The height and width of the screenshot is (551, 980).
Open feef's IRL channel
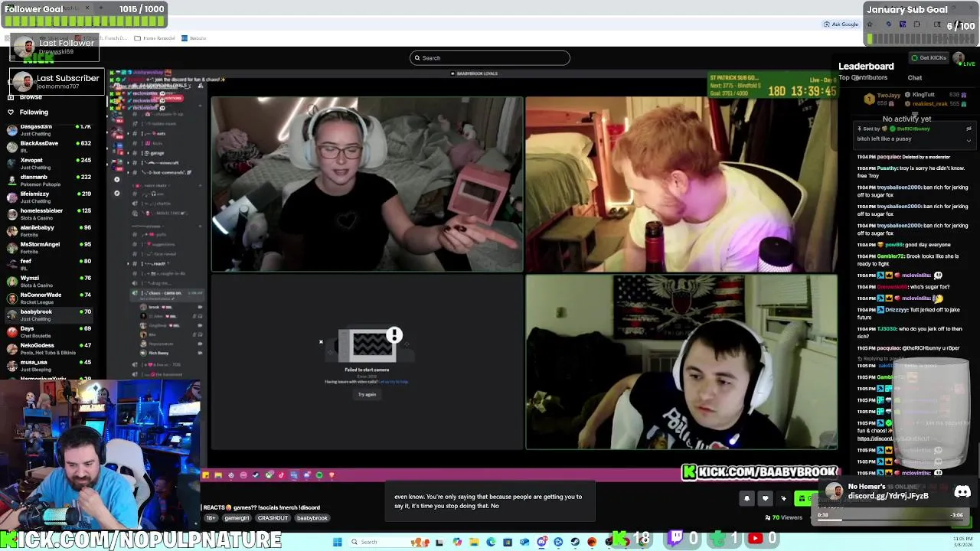[50, 265]
